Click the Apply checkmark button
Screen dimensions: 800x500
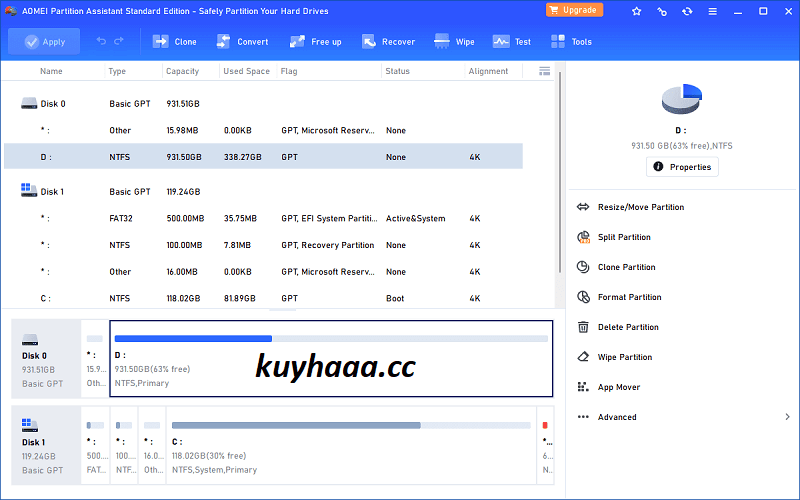[44, 42]
